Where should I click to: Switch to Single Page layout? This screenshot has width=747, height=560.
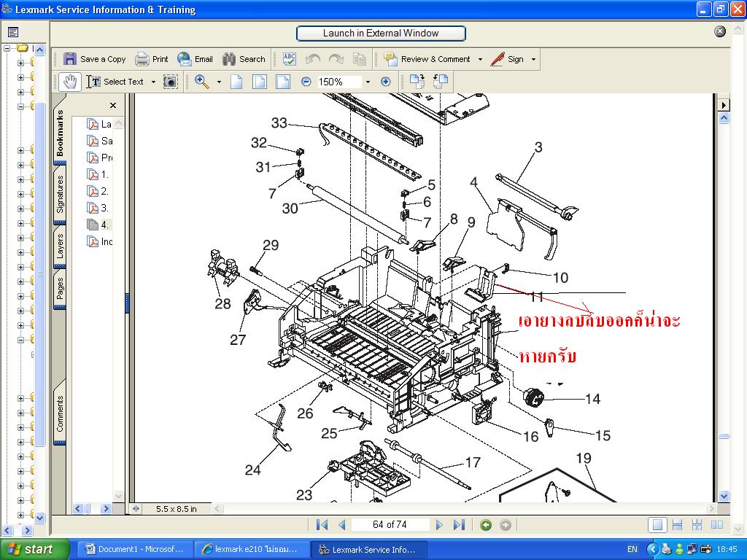coord(657,525)
